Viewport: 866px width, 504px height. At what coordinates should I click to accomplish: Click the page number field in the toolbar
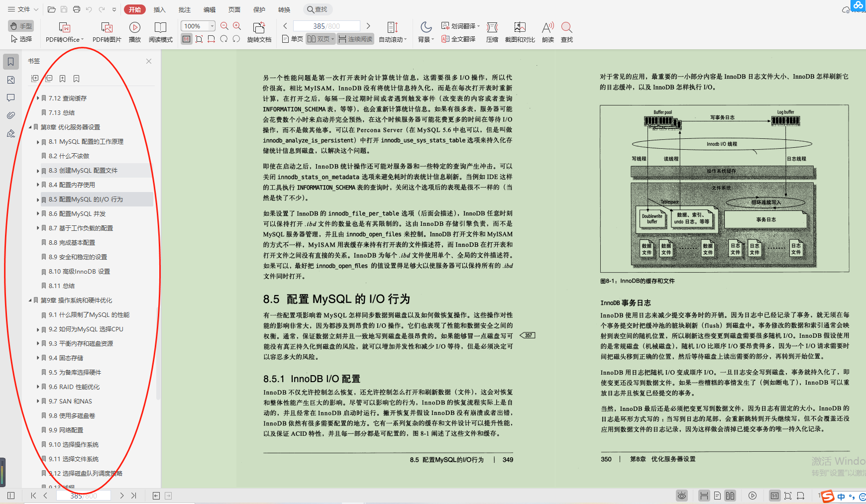pyautogui.click(x=326, y=26)
